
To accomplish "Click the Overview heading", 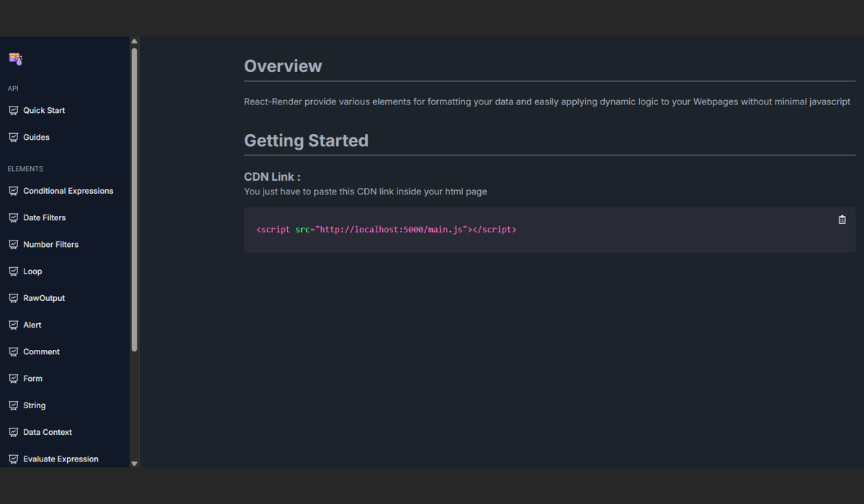I will pos(283,66).
